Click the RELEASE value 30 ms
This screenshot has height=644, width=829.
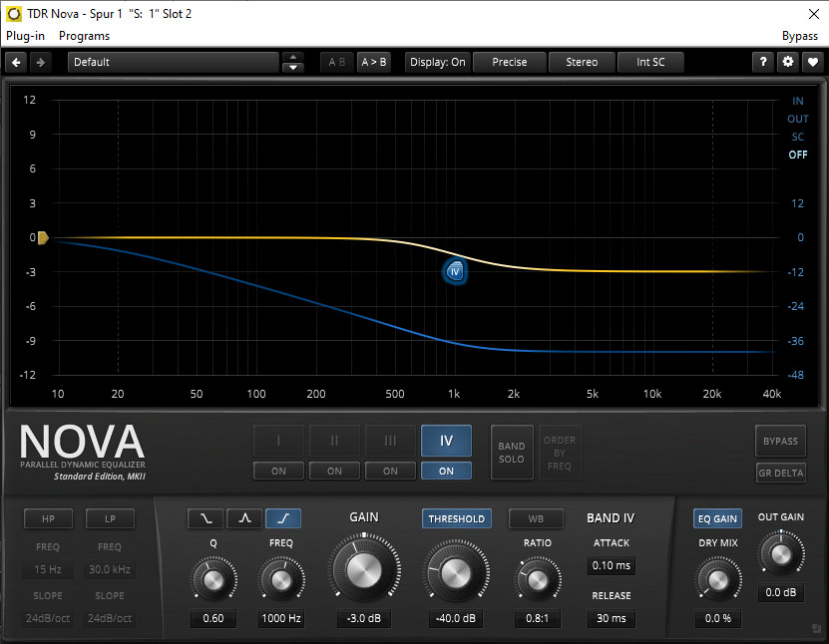612,618
